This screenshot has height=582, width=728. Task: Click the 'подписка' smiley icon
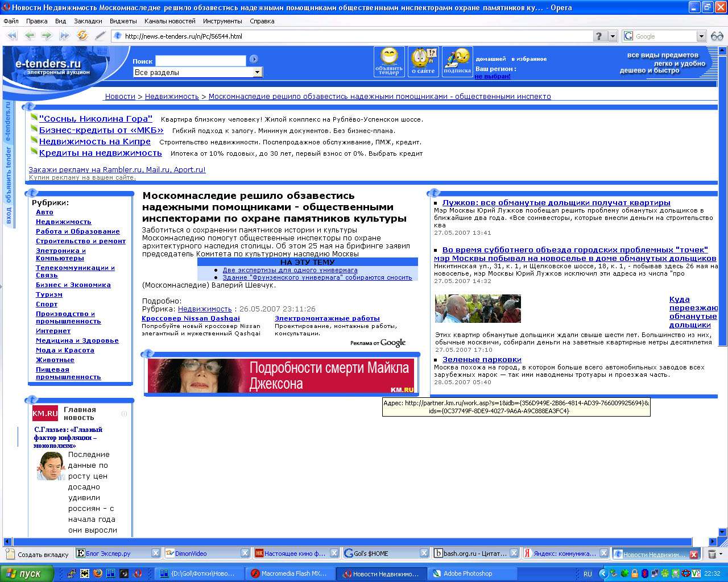pos(457,61)
